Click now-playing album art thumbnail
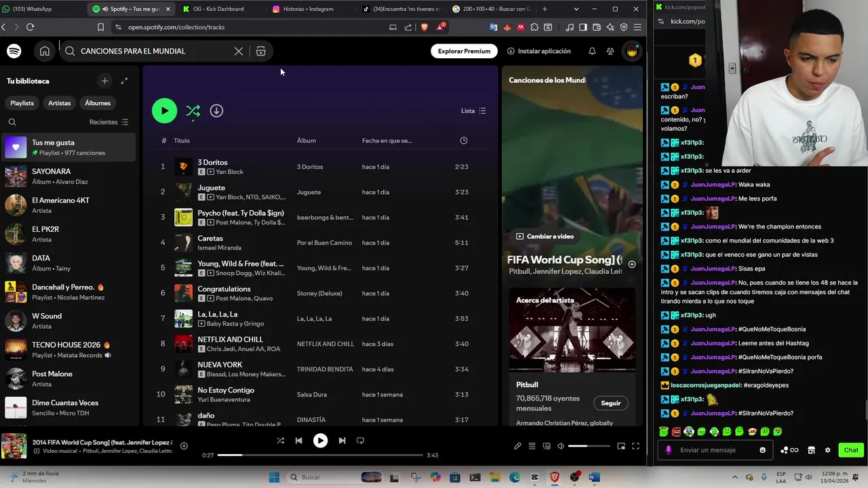 tap(14, 446)
